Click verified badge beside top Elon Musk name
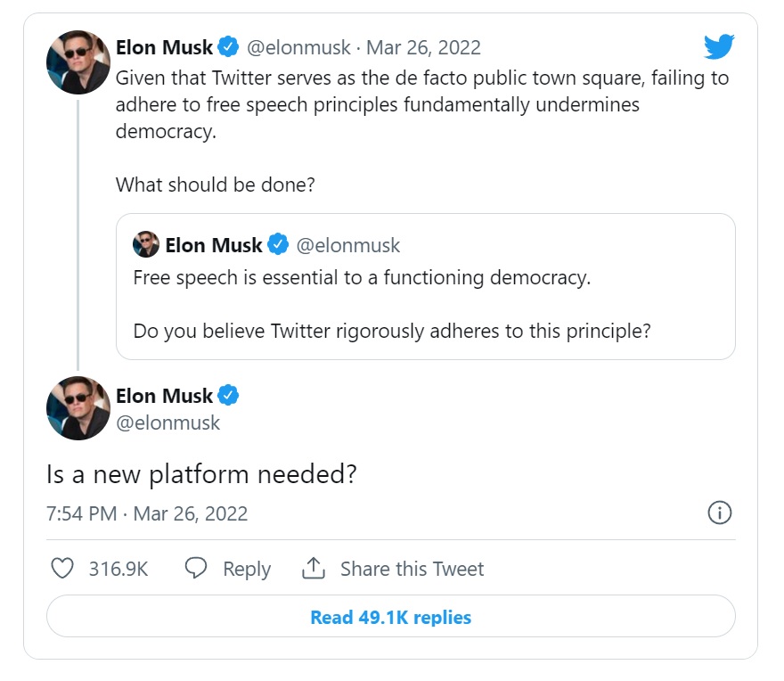Screen dimensions: 784x681 (230, 46)
